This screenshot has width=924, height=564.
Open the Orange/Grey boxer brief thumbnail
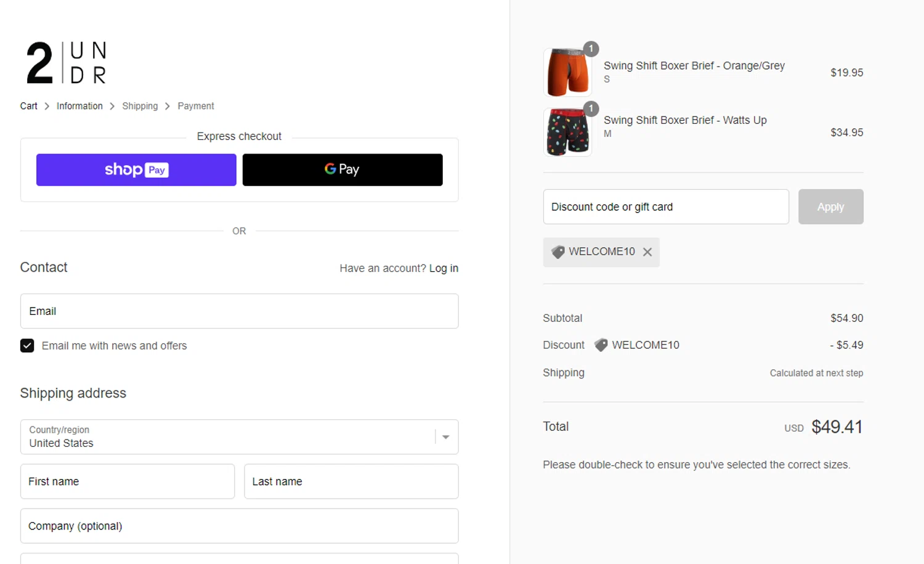(x=567, y=72)
